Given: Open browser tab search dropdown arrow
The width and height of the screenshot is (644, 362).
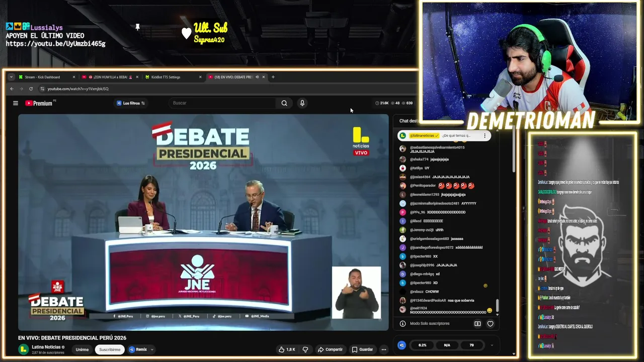Looking at the screenshot, I should click(11, 77).
